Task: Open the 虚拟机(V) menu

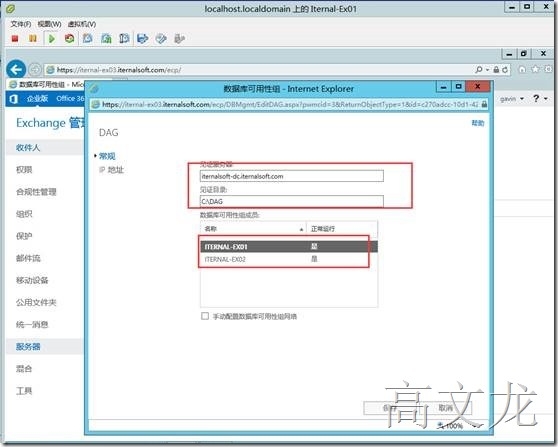Action: click(81, 24)
